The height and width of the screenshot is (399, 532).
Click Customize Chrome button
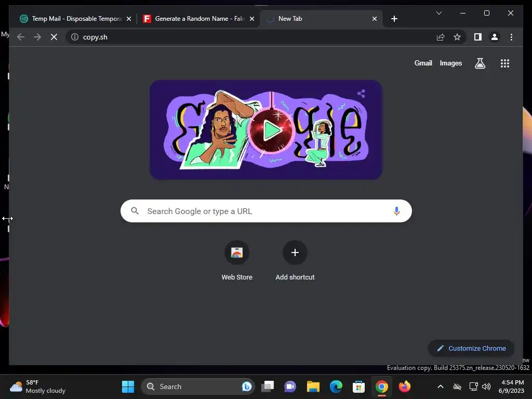(471, 348)
